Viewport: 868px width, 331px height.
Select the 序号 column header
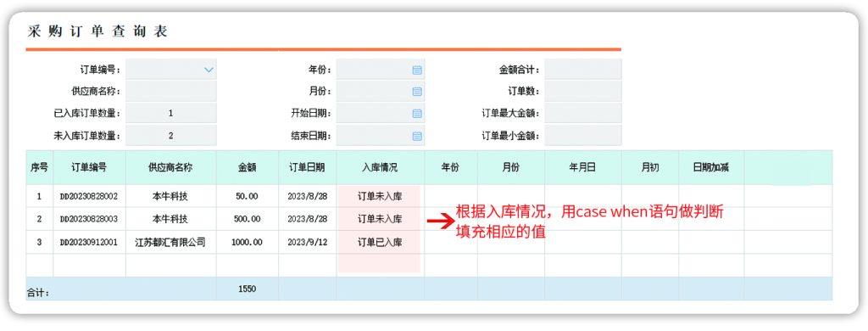[39, 167]
